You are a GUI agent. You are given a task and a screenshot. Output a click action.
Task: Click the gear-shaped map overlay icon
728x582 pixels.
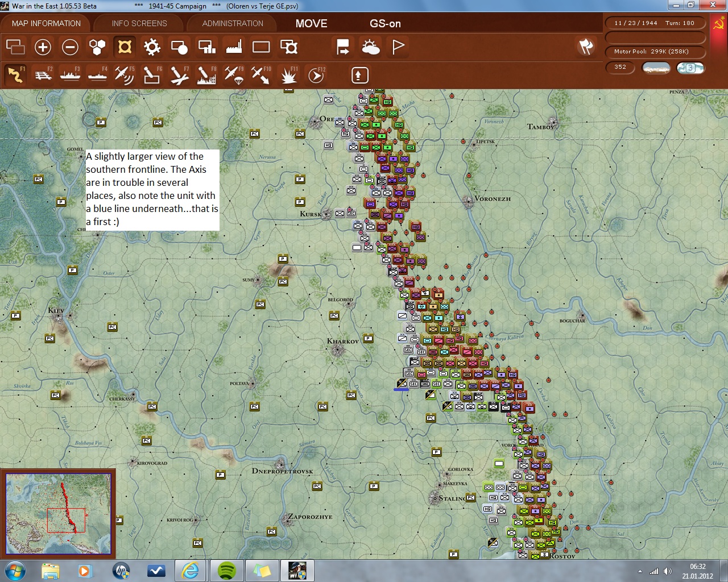click(x=152, y=47)
